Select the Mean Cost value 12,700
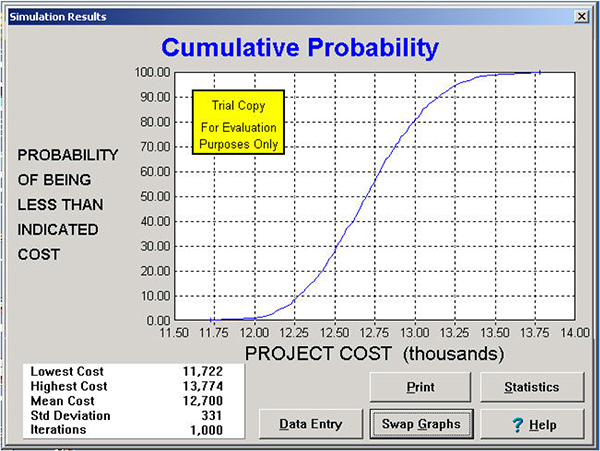The height and width of the screenshot is (451, 600). 203,401
